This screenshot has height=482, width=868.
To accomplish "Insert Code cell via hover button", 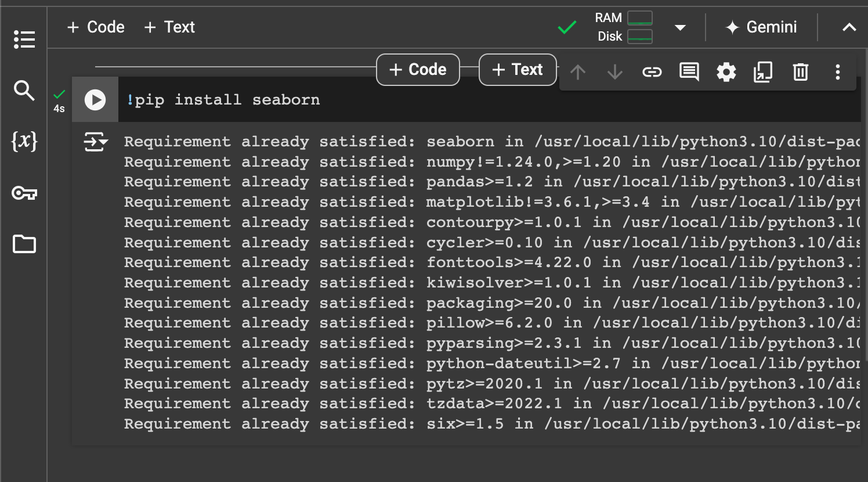I will click(418, 70).
